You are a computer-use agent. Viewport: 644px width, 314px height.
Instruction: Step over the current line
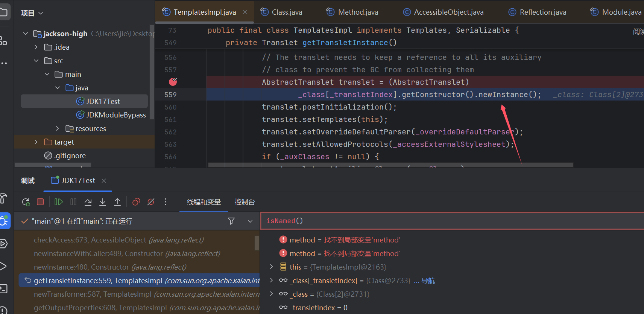[88, 202]
